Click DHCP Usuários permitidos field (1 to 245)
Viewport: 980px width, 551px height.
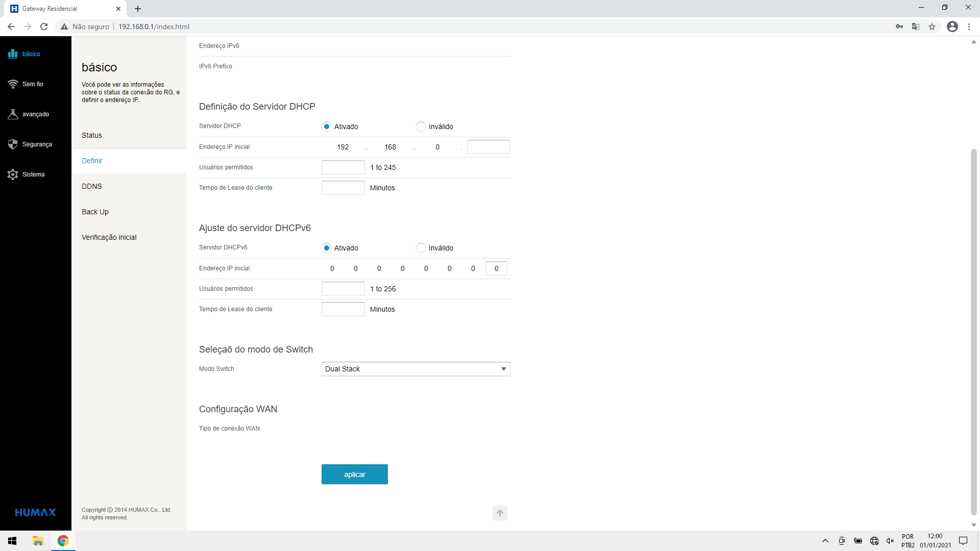point(343,167)
